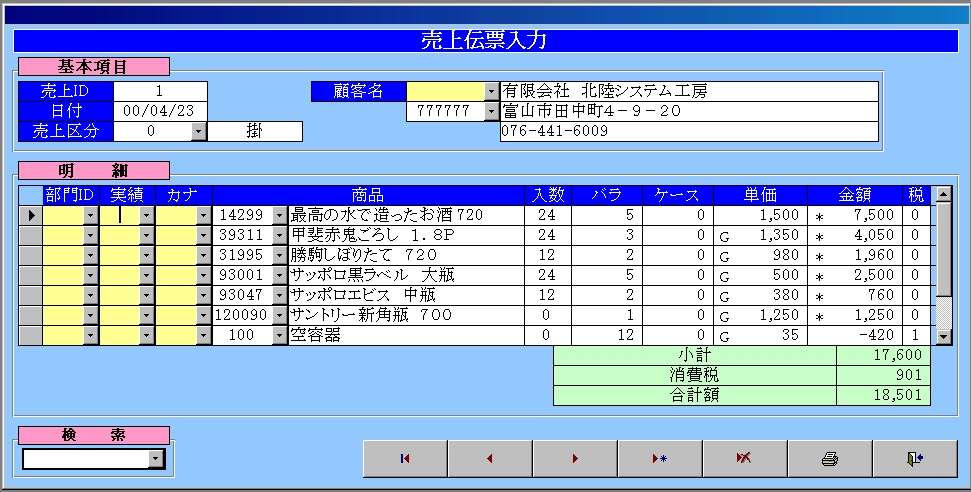Viewport: 971px width, 492px height.
Task: Expand product code 14299 dropdown
Action: [x=279, y=215]
